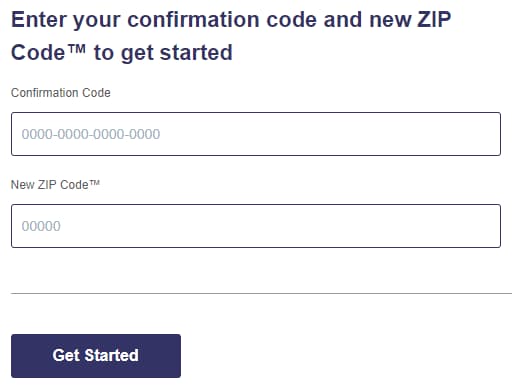Click the trademark symbol beside New ZIP Code label
Screen dimensions: 512x386
95,183
